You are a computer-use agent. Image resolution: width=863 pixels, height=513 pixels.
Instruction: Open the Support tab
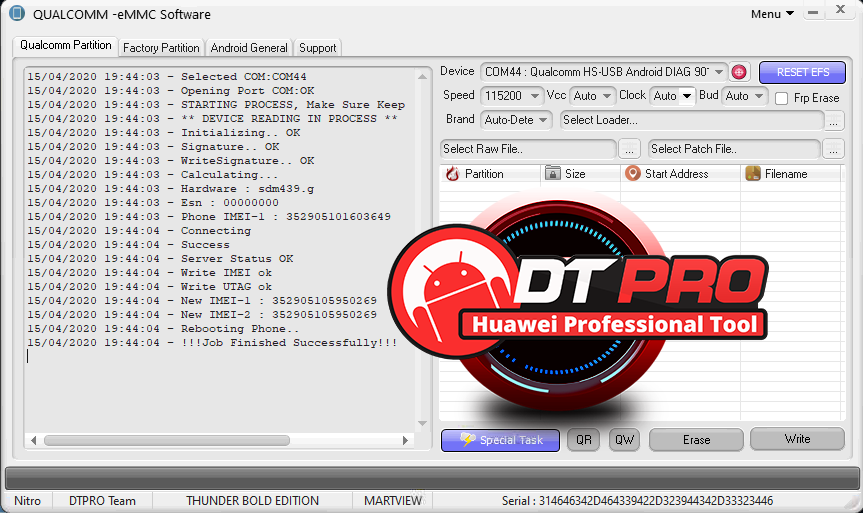click(x=318, y=48)
